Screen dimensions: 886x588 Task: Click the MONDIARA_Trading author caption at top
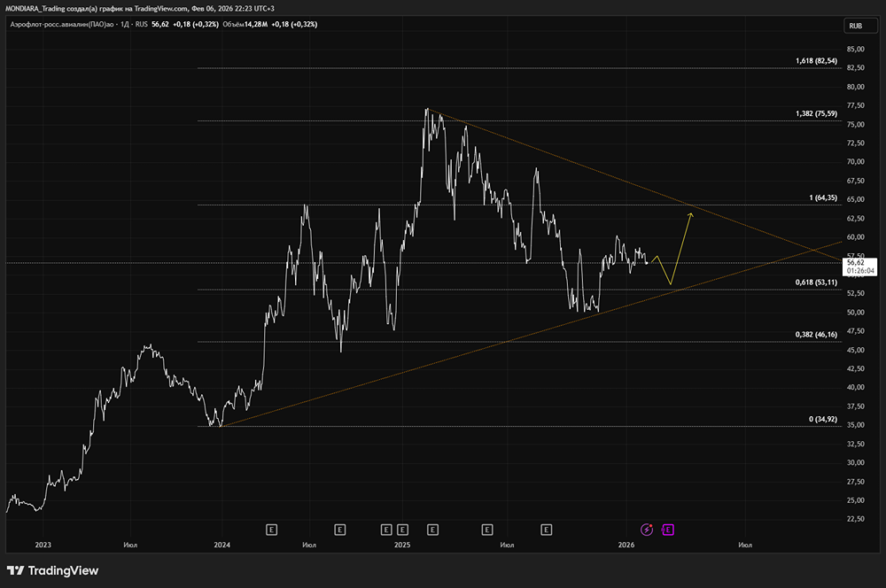point(35,9)
